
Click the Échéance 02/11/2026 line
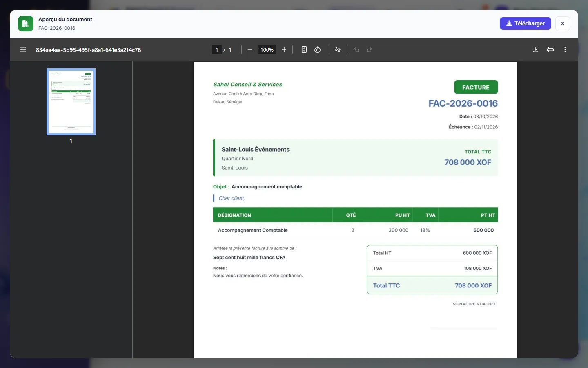point(473,127)
